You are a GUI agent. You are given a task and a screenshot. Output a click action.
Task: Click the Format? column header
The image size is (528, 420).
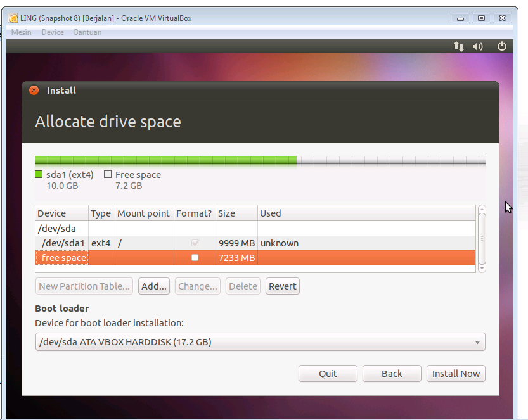[195, 213]
